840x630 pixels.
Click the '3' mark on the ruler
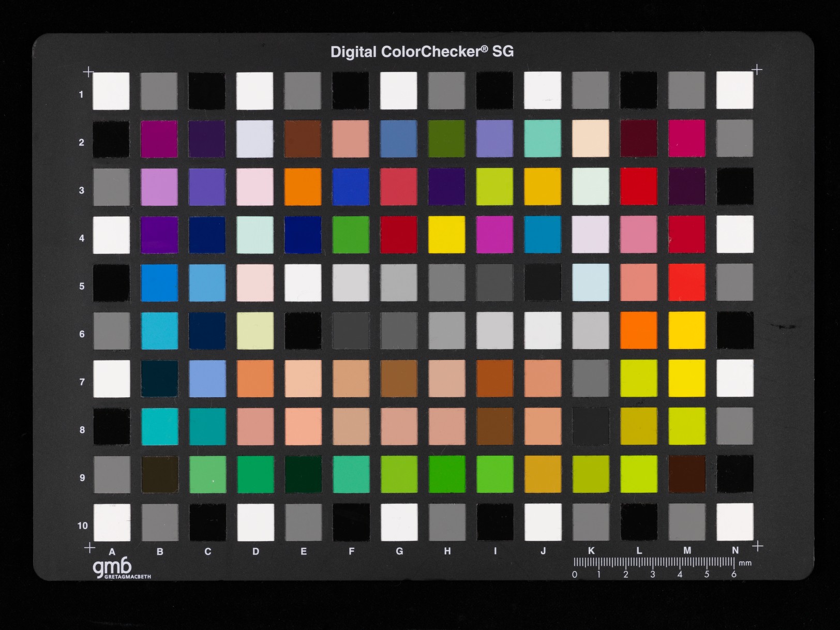(x=653, y=574)
